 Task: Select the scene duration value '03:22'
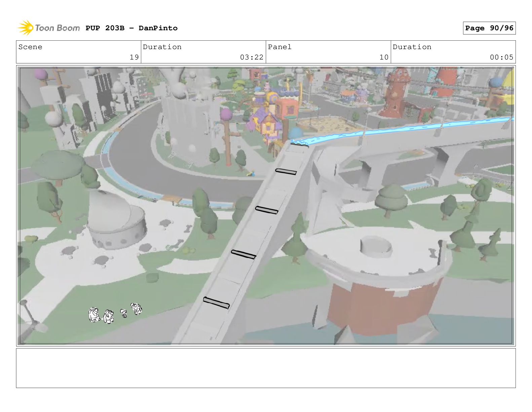point(252,57)
